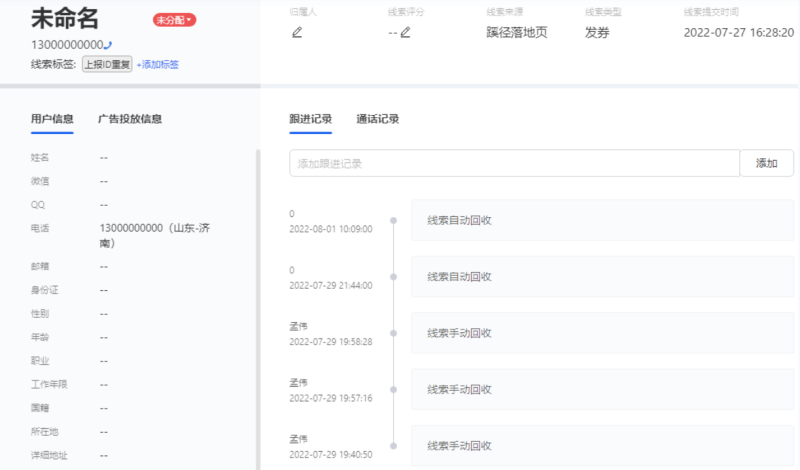
Task: Click the +添加标签 link
Action: click(x=158, y=64)
